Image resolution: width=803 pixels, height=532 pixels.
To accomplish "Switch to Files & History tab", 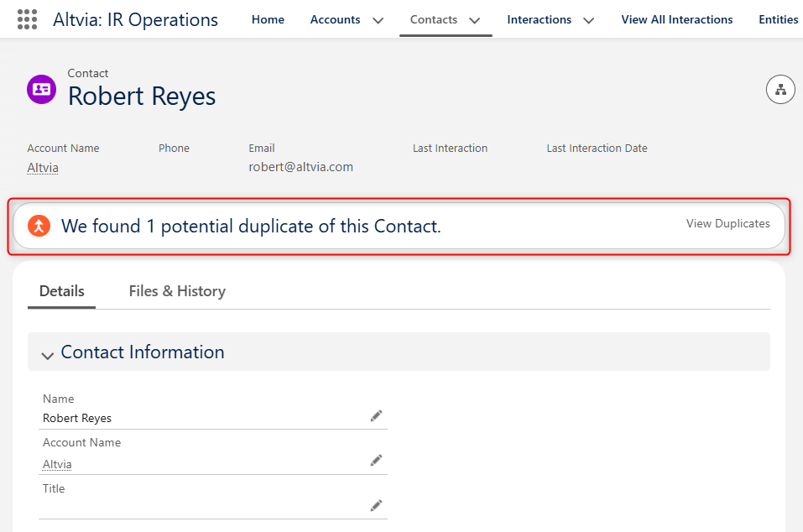I will 177,291.
